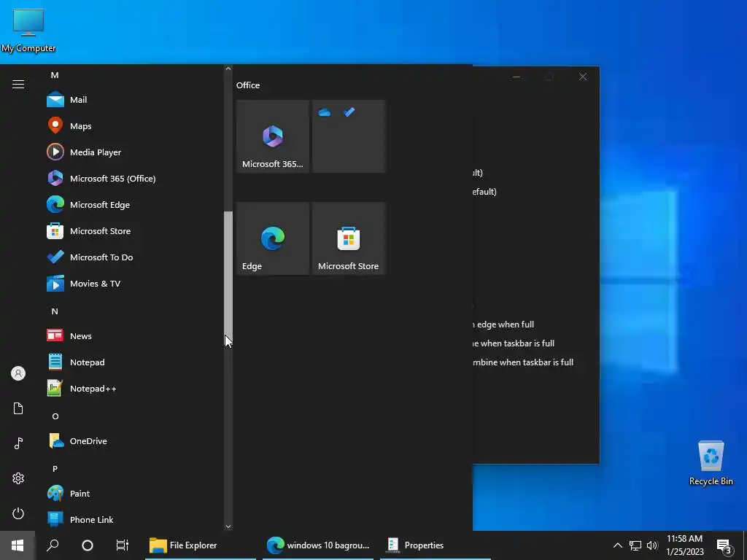Viewport: 747px width, 560px height.
Task: Switch to Edge windows 10 bagrou... taskbar button
Action: click(318, 545)
